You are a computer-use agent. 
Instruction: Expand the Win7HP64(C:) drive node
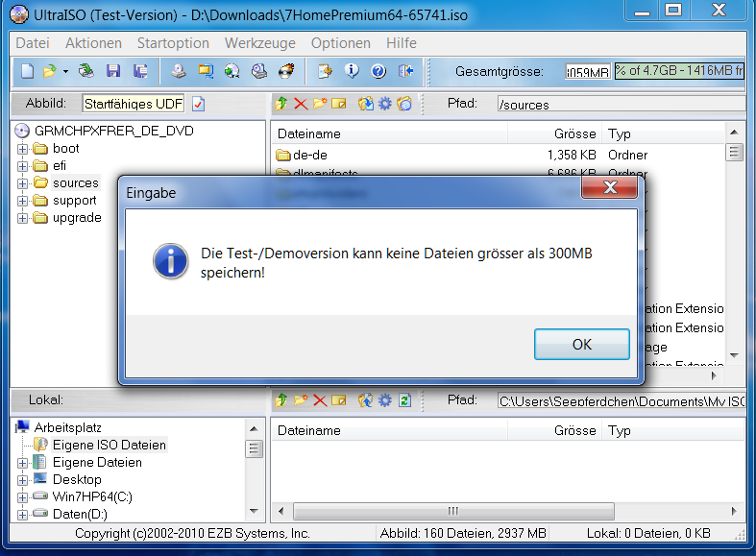tap(22, 497)
